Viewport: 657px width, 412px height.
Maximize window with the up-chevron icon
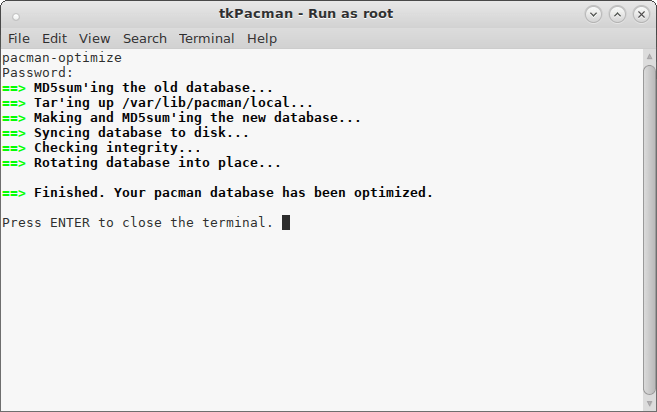coord(617,15)
